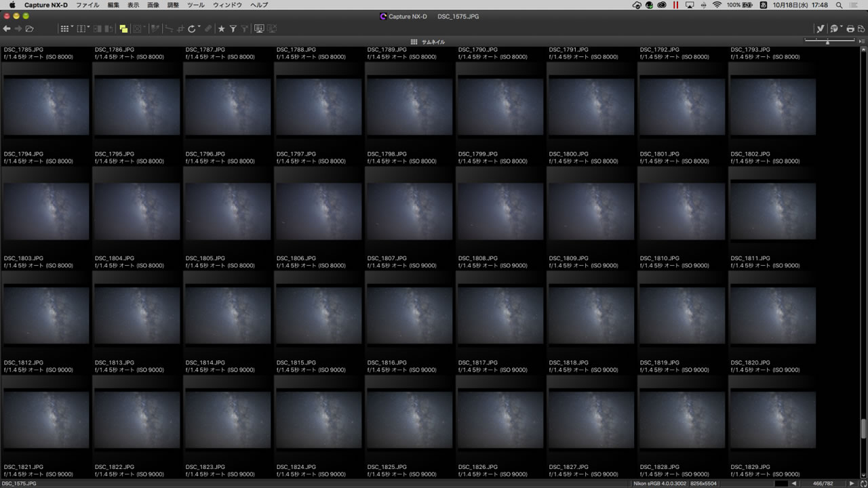Click file name label DSC_1824.JPG
Screen dimensions: 868x488
(296, 467)
